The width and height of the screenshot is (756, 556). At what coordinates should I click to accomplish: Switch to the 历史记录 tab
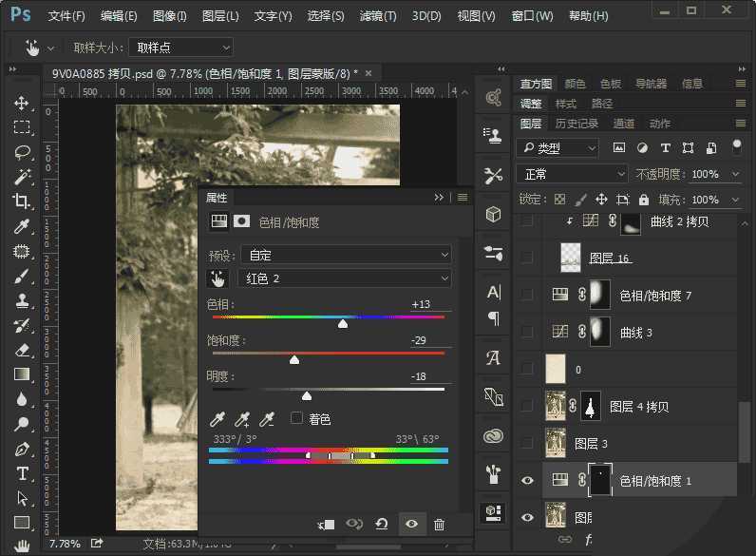click(x=576, y=124)
